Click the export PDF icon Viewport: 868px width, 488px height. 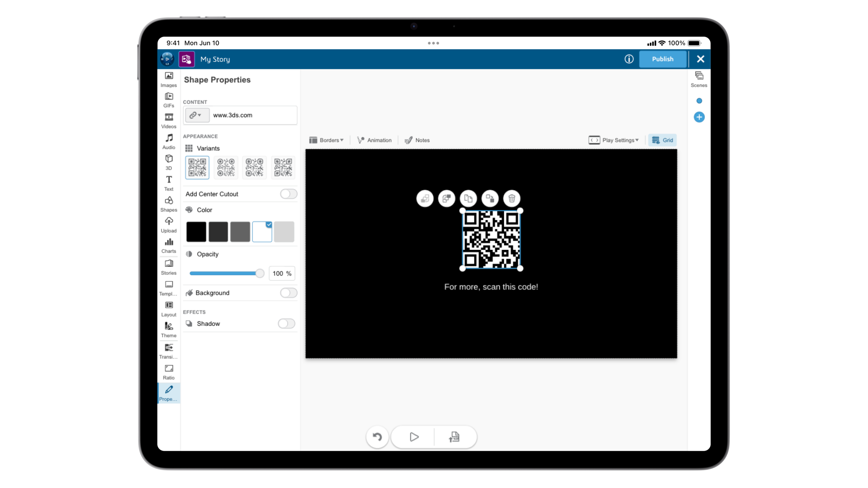tap(454, 437)
